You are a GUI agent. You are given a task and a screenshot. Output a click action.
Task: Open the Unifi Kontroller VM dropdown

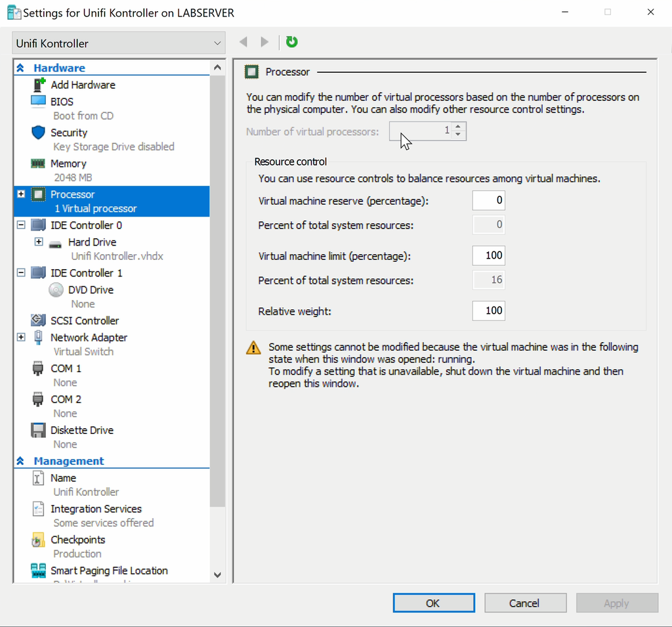point(119,43)
